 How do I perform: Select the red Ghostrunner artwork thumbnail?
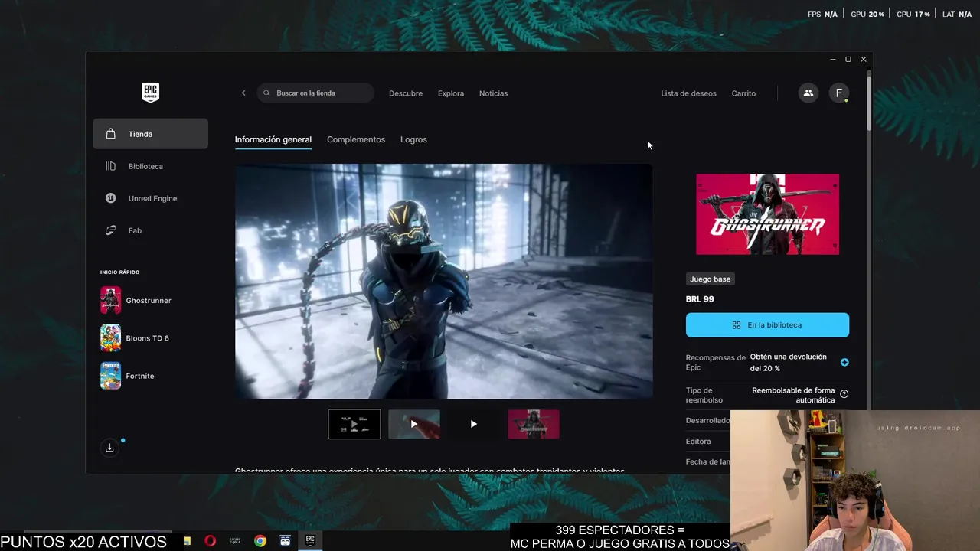534,424
